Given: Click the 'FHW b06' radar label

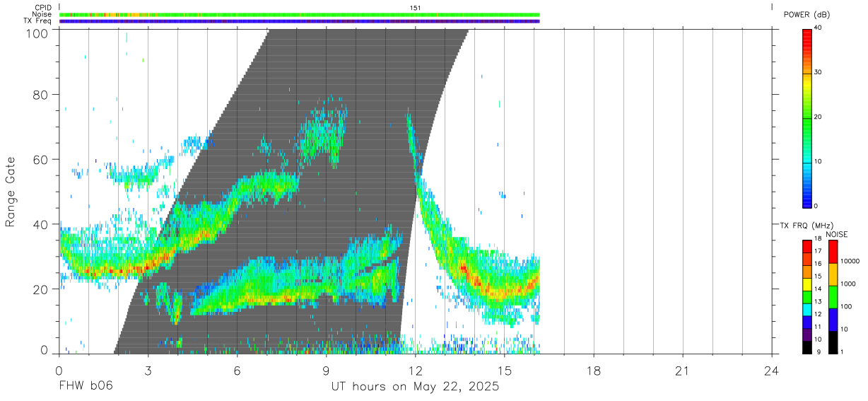Looking at the screenshot, I should 85,387.
